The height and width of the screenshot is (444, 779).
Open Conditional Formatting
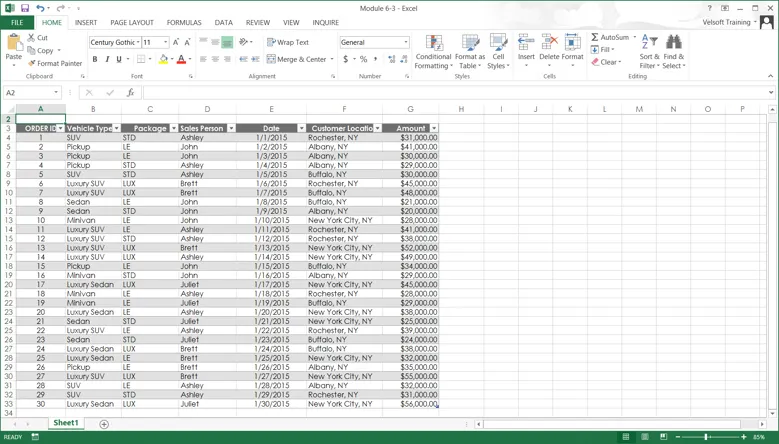click(433, 52)
